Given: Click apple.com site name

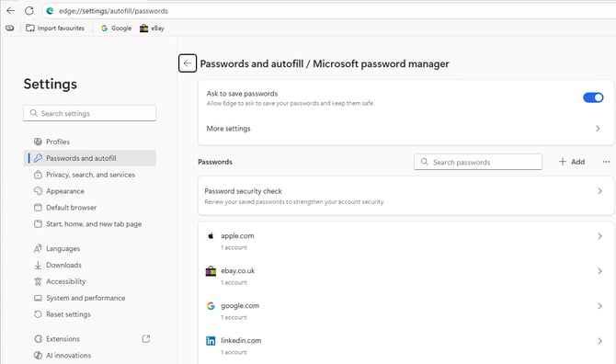Looking at the screenshot, I should click(237, 236).
